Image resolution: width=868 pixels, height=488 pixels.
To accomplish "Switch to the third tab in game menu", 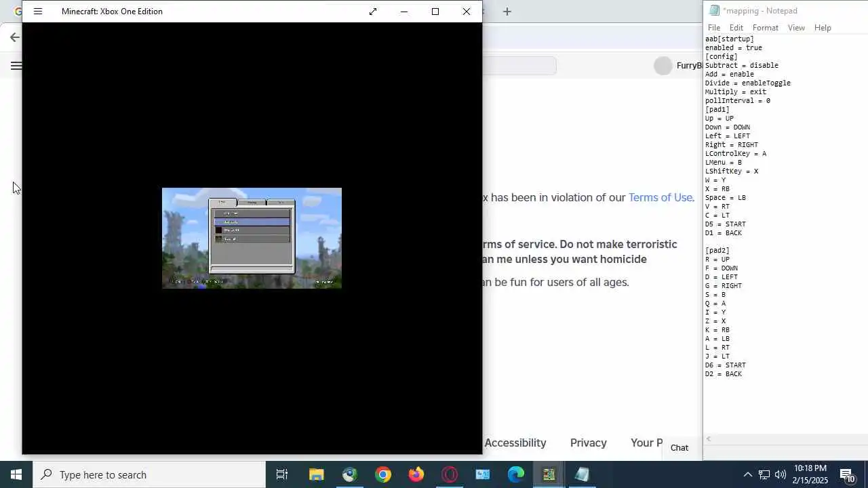I will 281,202.
